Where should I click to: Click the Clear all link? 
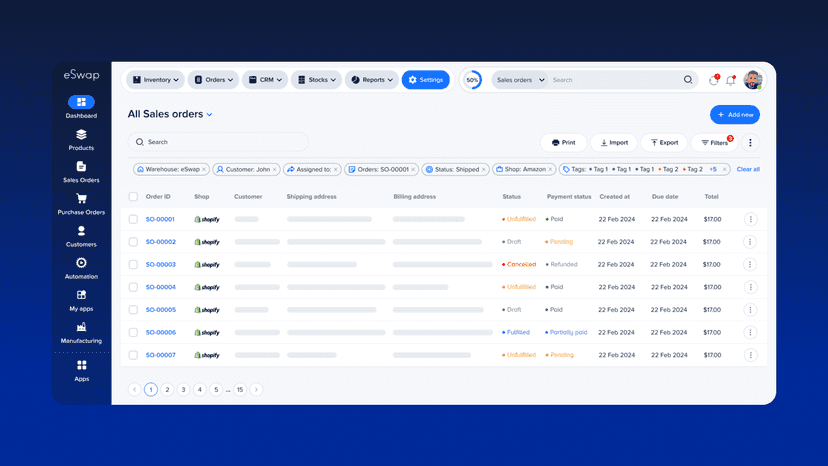tap(748, 170)
